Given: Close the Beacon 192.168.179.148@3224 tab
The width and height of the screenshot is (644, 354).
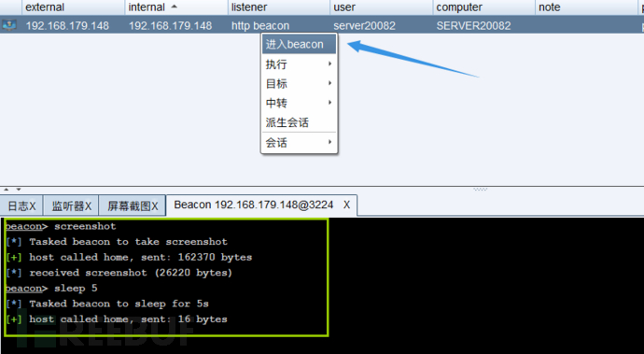Looking at the screenshot, I should click(346, 205).
